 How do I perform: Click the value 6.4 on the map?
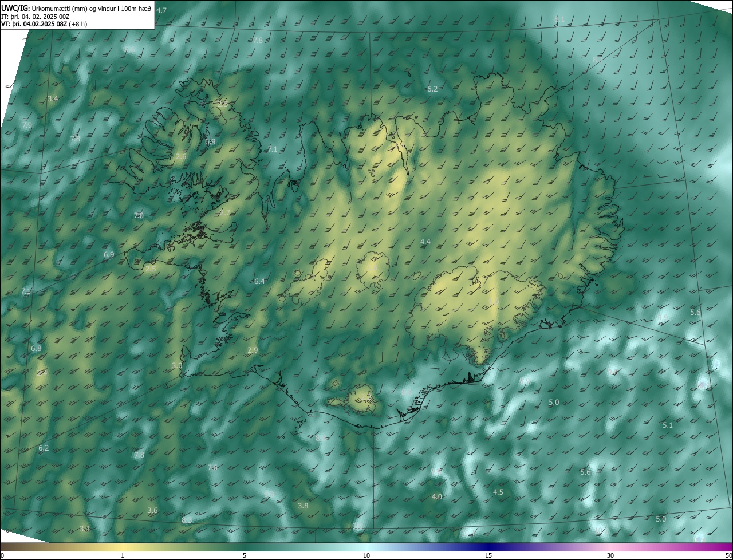point(259,281)
